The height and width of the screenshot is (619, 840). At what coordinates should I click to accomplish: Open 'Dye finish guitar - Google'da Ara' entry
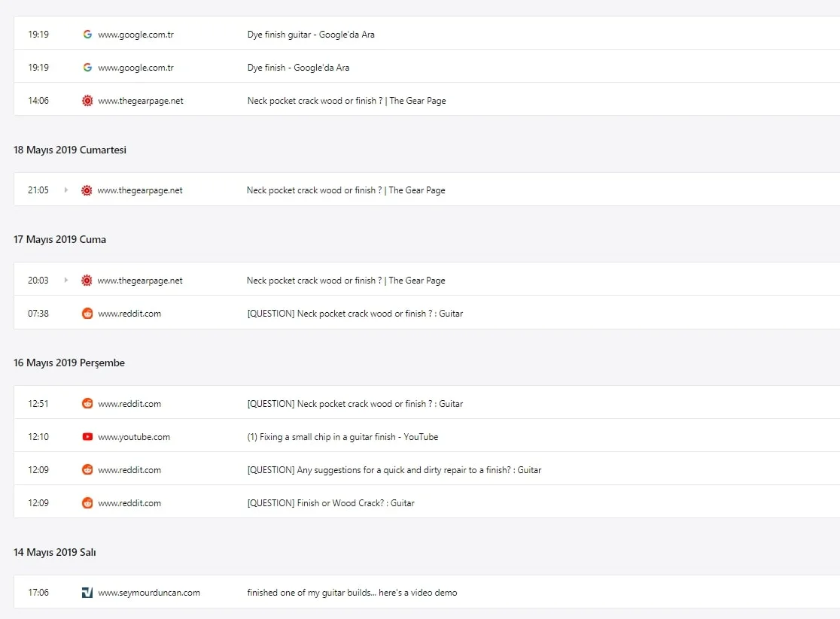[x=311, y=35]
